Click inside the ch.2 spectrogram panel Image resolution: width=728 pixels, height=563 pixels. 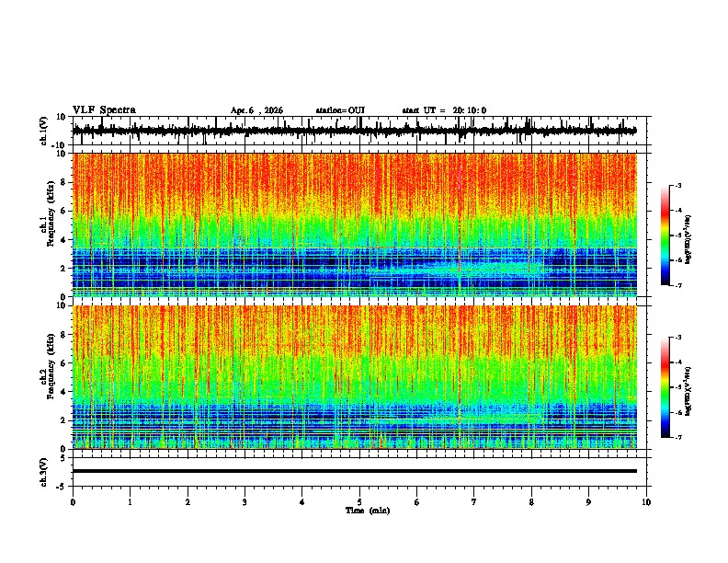click(354, 377)
